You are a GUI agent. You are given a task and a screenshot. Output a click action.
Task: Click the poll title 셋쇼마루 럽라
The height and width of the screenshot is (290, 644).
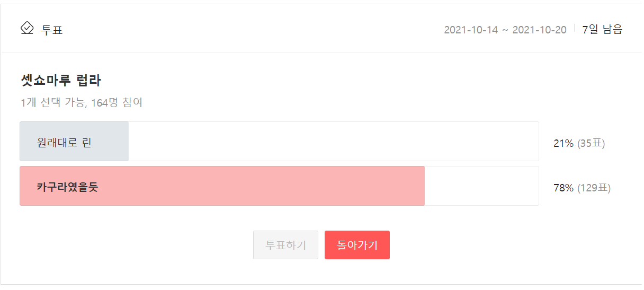point(61,81)
